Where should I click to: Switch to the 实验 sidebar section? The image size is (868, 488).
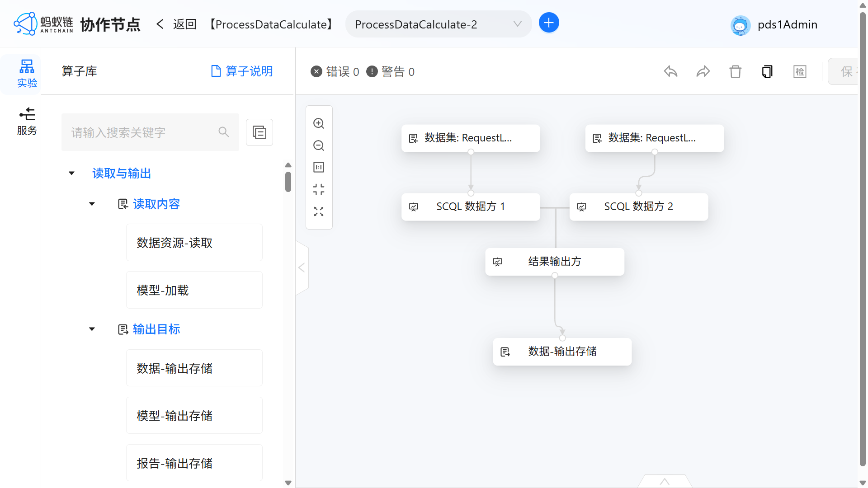coord(27,73)
